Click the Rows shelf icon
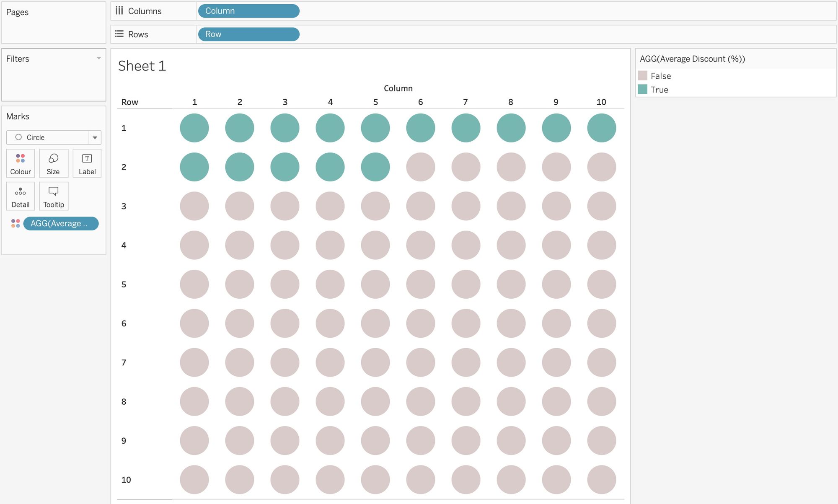The width and height of the screenshot is (838, 504). coord(119,34)
